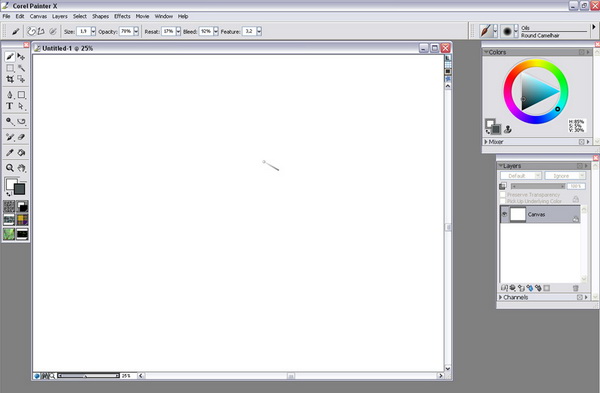Select the Brush tool in toolbox
The height and width of the screenshot is (393, 600).
10,57
